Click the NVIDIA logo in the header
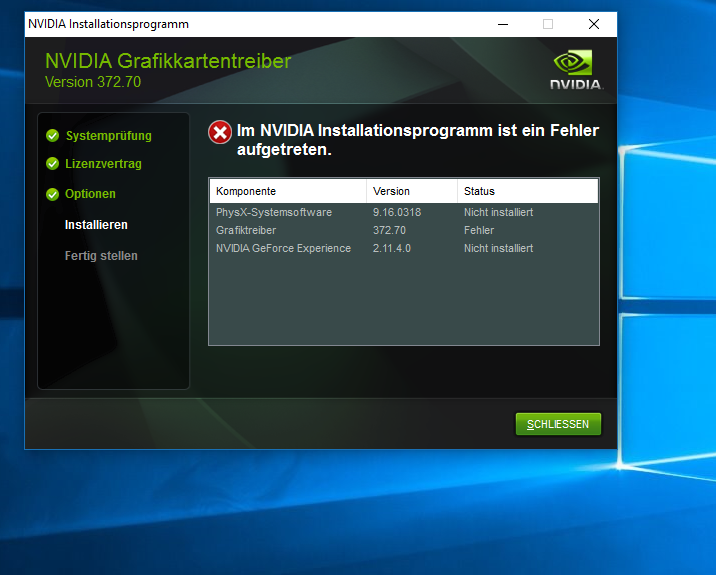Screen dimensions: 716x575 [576, 70]
